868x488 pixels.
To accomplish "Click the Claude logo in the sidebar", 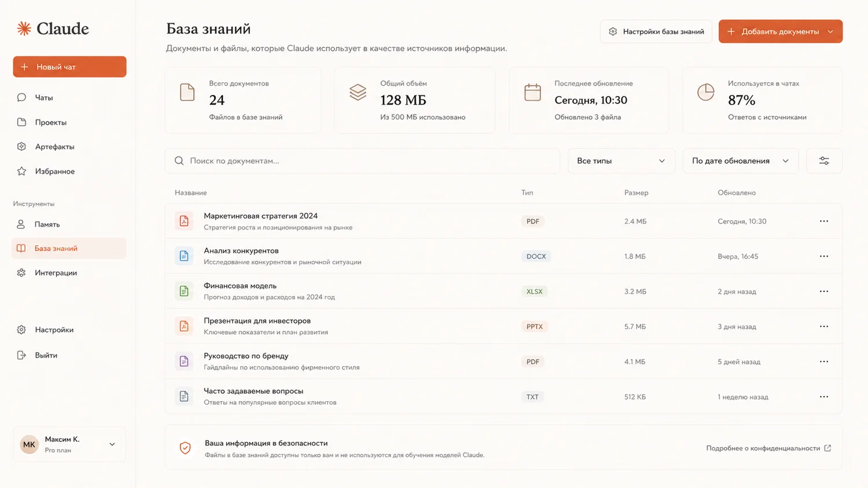I will point(53,28).
